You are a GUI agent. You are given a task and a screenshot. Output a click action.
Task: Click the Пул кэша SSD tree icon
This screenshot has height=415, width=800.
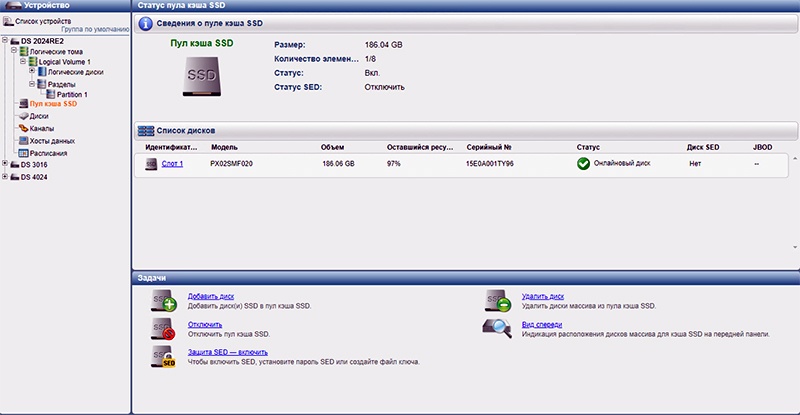click(x=23, y=104)
